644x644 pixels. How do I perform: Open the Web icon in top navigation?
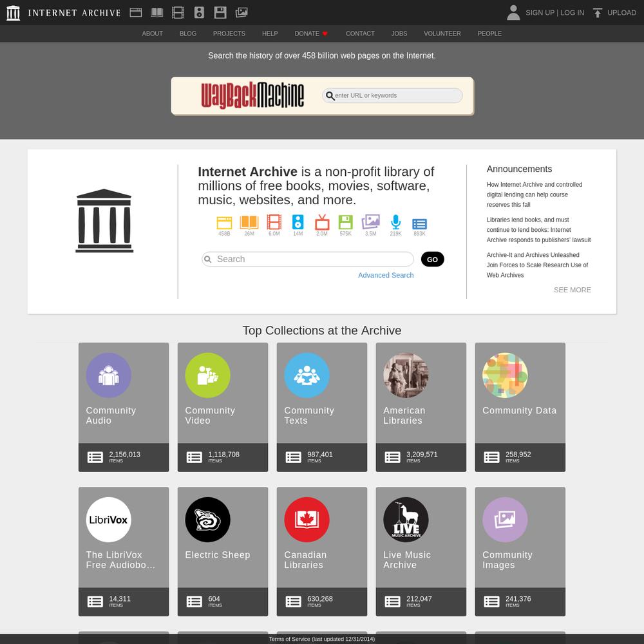(135, 13)
